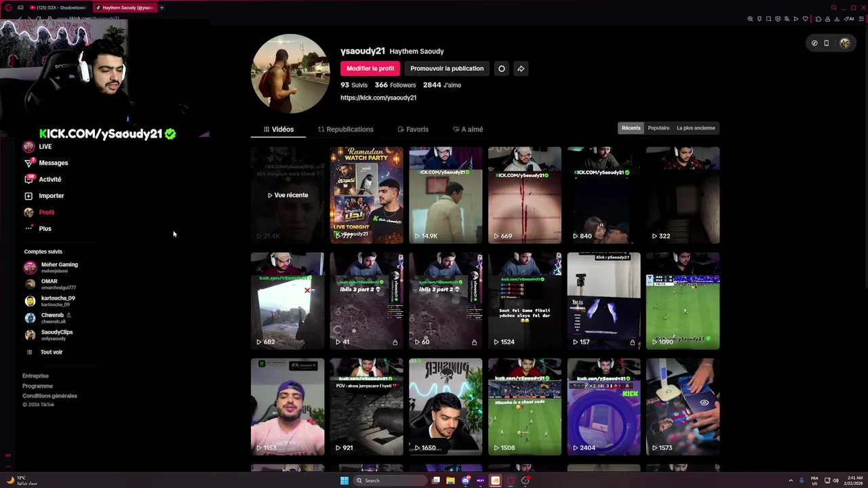The image size is (868, 488).
Task: Share the profile with arrow icon
Action: click(521, 68)
